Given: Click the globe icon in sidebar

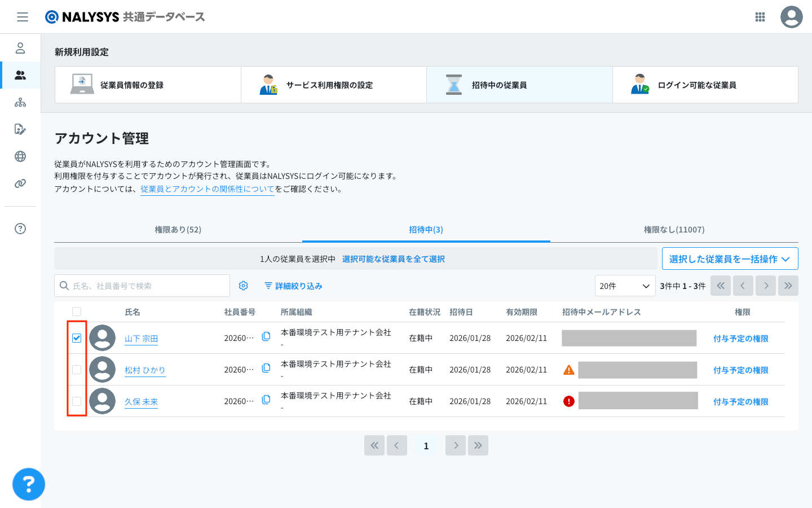Looking at the screenshot, I should click(20, 156).
